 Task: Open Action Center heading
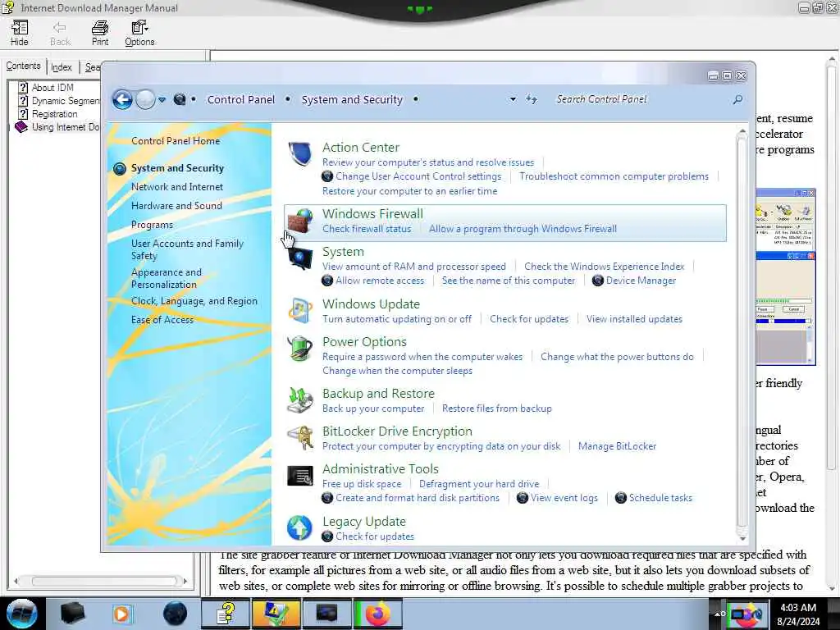pyautogui.click(x=361, y=148)
